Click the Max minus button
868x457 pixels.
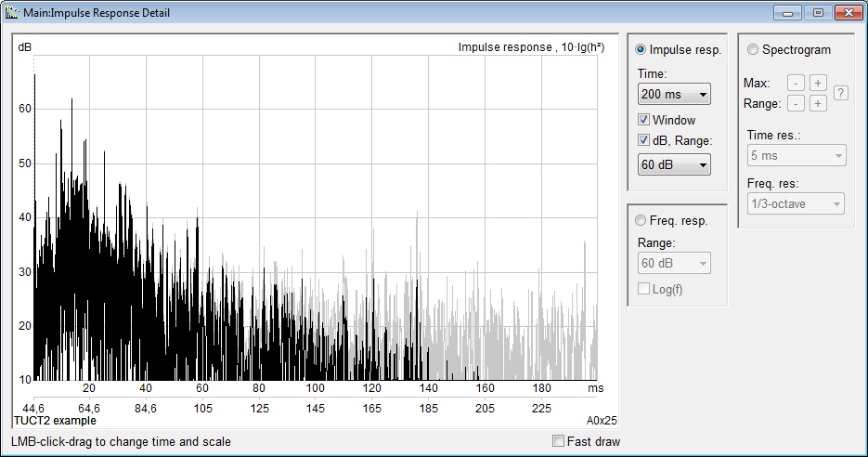(796, 83)
